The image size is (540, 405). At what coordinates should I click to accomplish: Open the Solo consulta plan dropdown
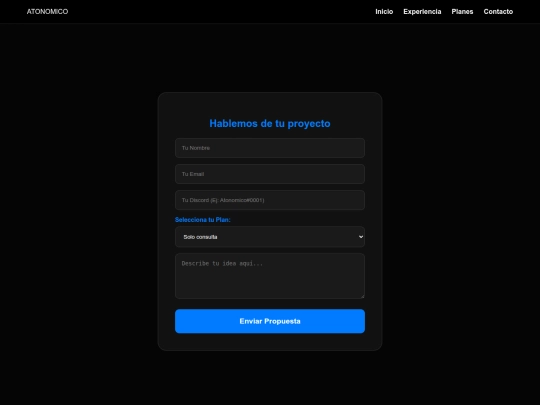[270, 237]
